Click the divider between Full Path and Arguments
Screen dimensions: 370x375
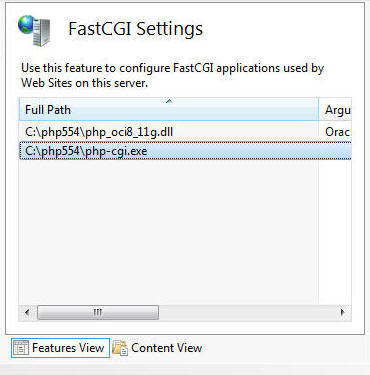(x=319, y=109)
